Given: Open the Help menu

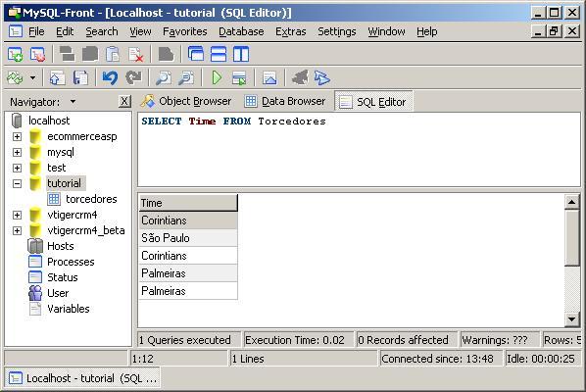Looking at the screenshot, I should tap(427, 31).
